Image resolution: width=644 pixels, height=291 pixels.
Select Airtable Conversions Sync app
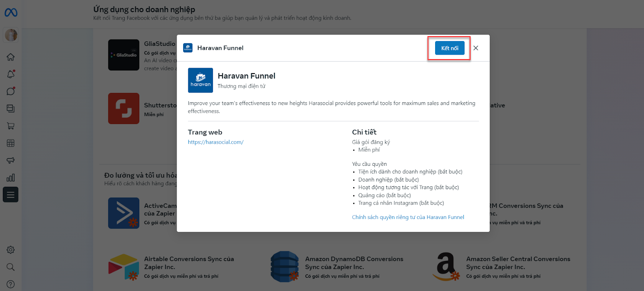click(189, 263)
